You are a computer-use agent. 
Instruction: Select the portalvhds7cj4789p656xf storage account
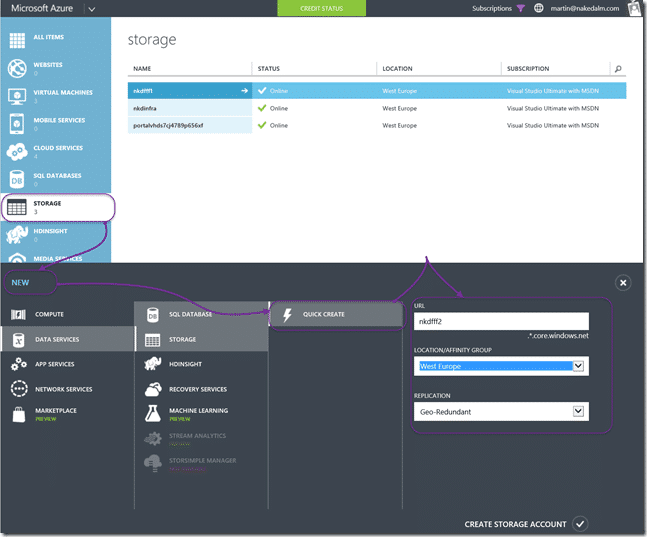168,125
